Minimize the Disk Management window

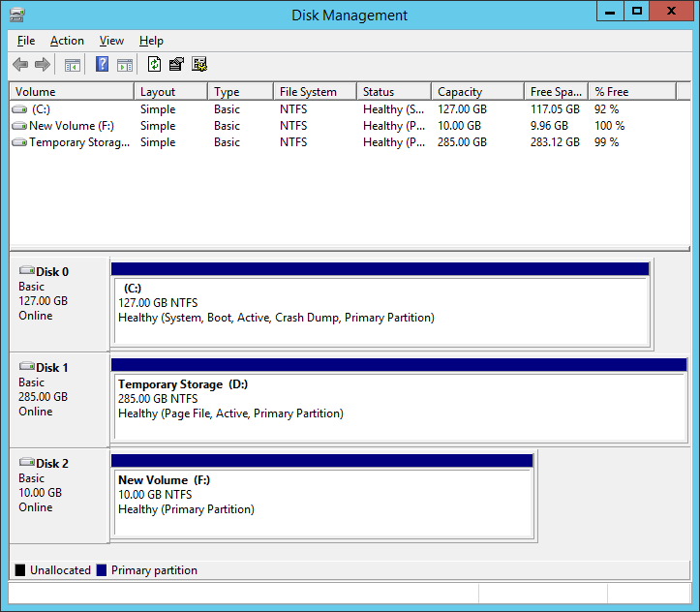610,12
